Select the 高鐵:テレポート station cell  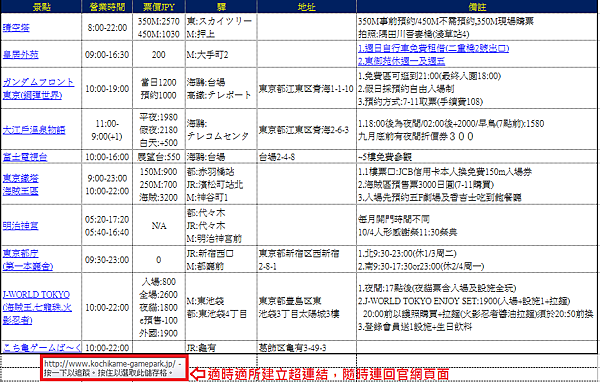221,88
